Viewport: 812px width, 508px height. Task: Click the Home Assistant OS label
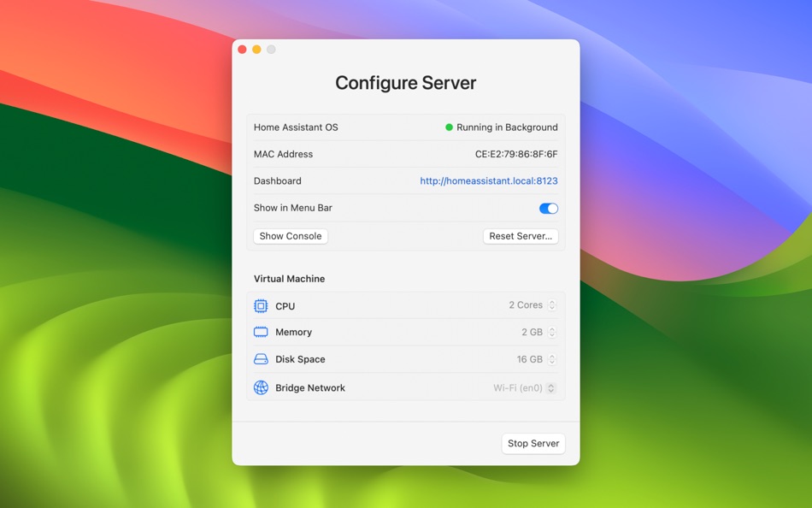[x=296, y=127]
